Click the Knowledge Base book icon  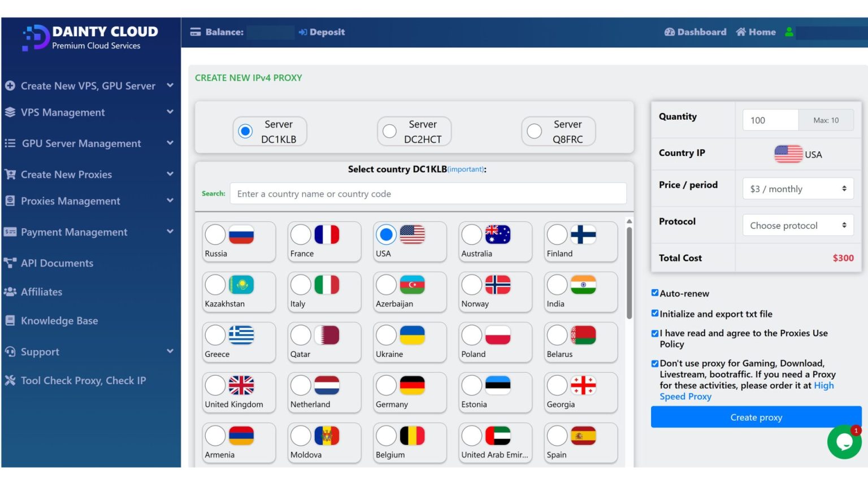pyautogui.click(x=10, y=320)
